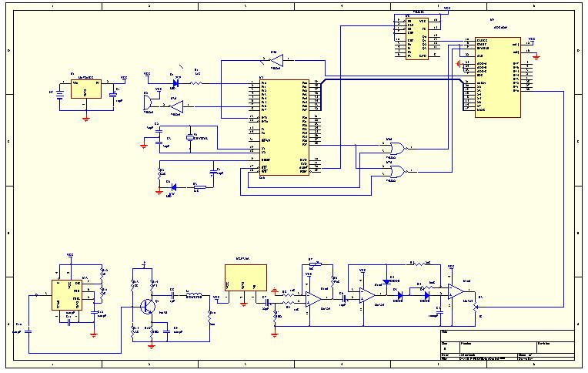Select the potentiometer at the final op-amp output
The image size is (588, 373).
(x=476, y=307)
